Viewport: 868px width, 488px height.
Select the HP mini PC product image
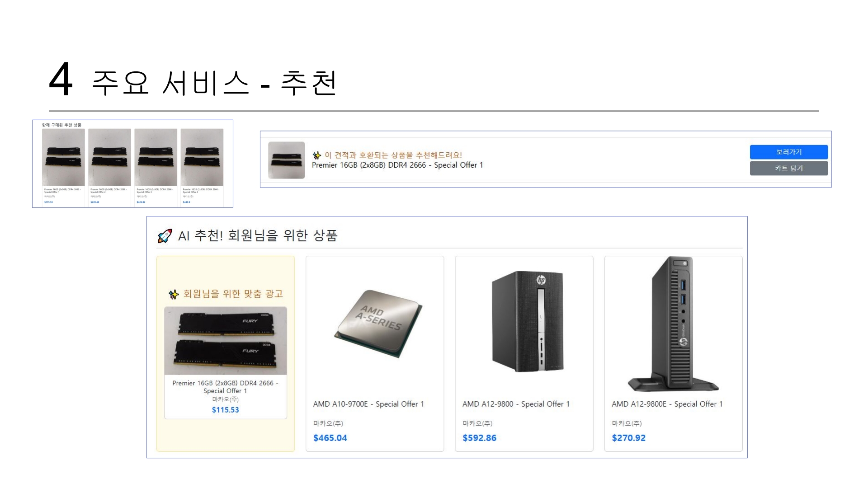(673, 324)
